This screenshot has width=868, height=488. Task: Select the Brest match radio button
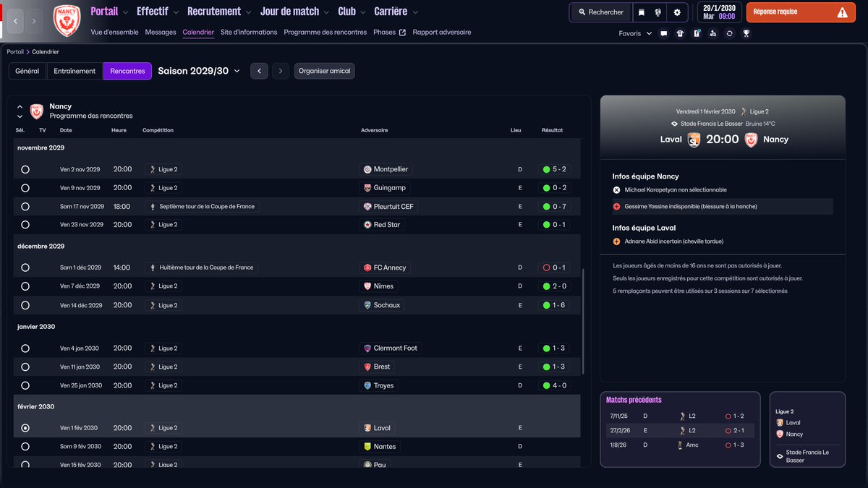point(25,367)
